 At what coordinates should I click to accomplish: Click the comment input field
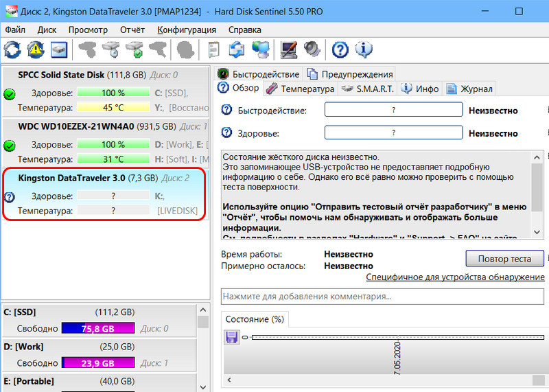(x=382, y=297)
